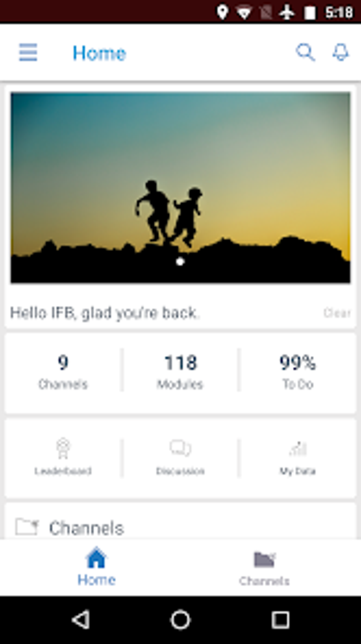Viewport: 361px width, 644px height.
Task: View the 9 Channels stat
Action: [63, 371]
